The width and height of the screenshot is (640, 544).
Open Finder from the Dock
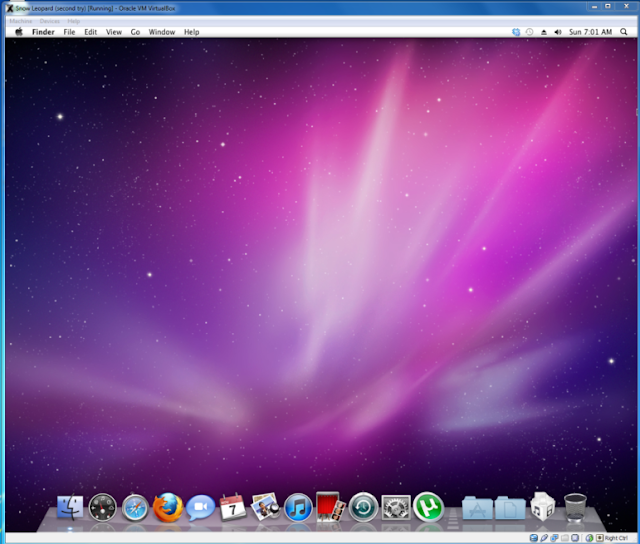(70, 507)
